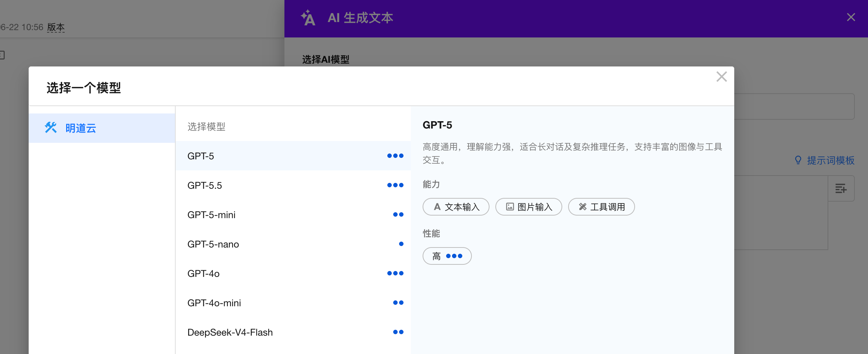
Task: Click the AI 生成文本 panel title
Action: pos(360,18)
